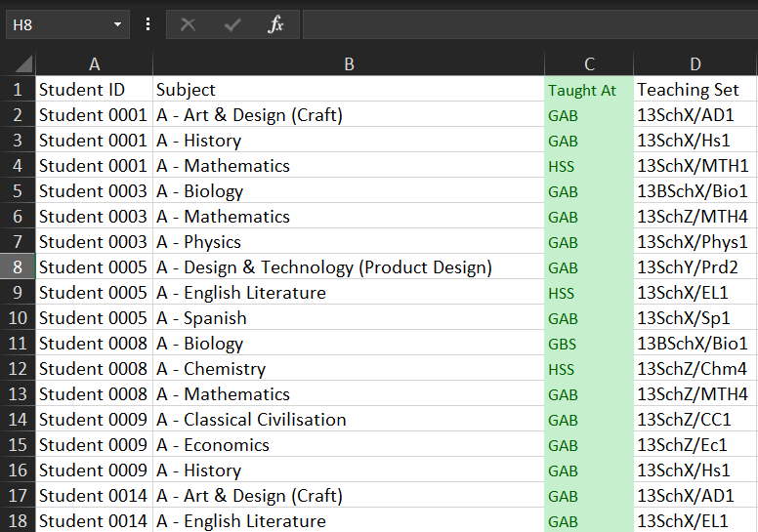Click the 'Teaching Set' header cell
758x532 pixels.
[x=695, y=90]
